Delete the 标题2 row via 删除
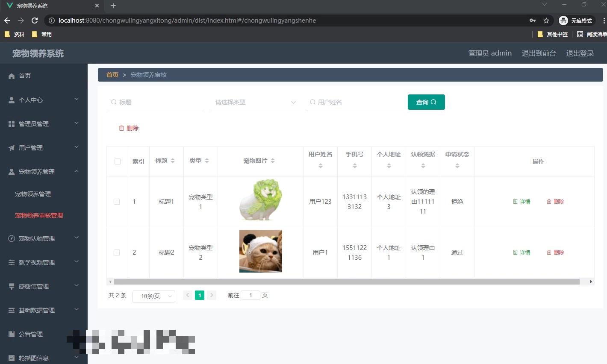607x364 pixels. 555,252
